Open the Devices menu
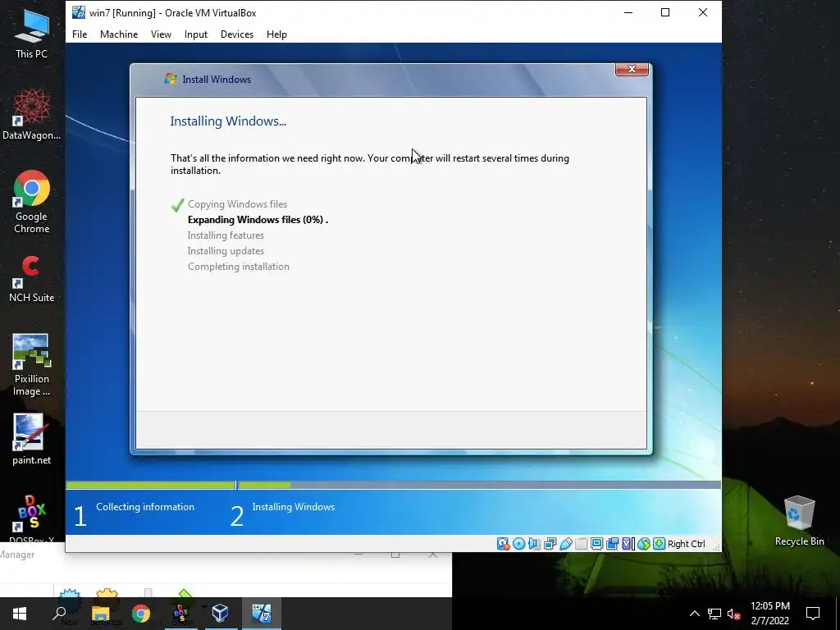 pyautogui.click(x=237, y=34)
